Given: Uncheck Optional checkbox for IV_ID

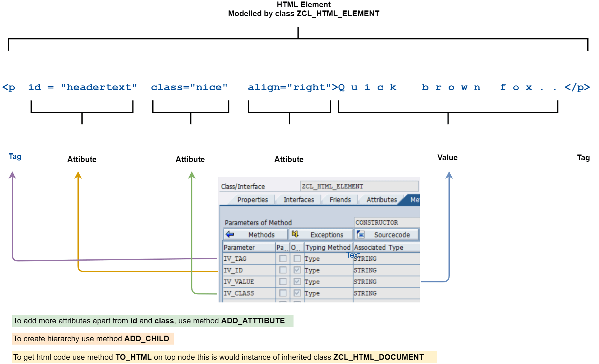Looking at the screenshot, I should (297, 270).
